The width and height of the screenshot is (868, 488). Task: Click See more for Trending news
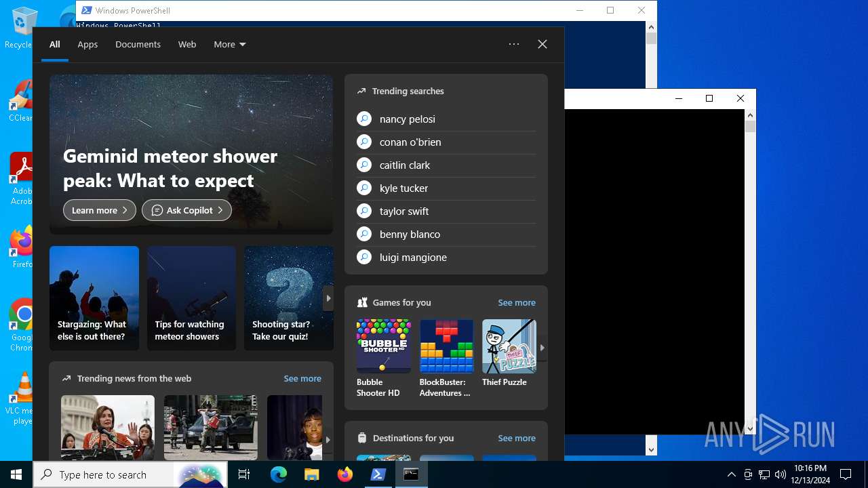pyautogui.click(x=302, y=378)
